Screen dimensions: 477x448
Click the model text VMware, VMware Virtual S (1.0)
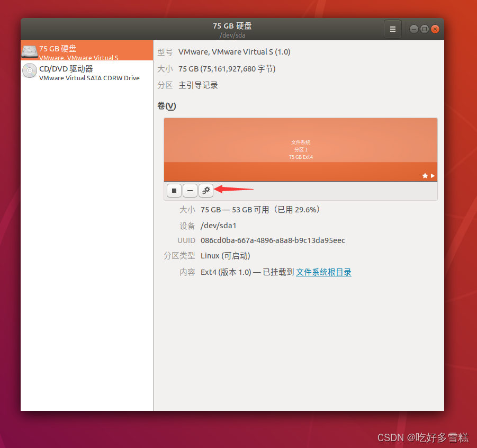point(234,52)
